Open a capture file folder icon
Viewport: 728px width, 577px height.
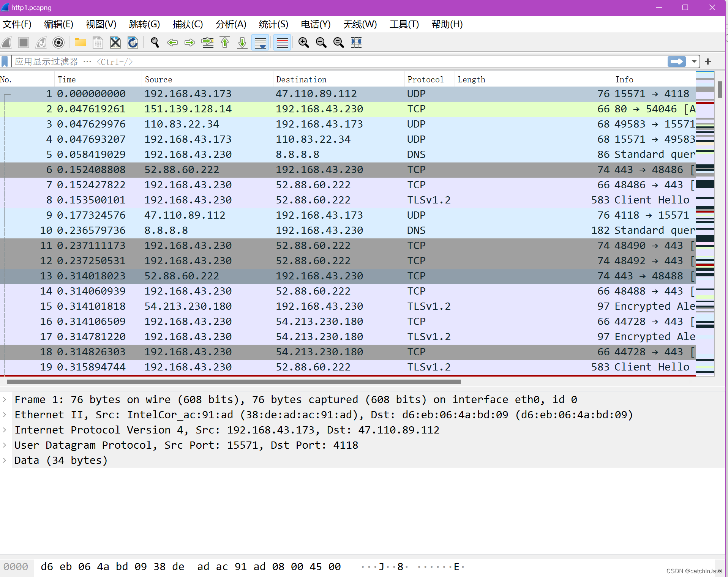[x=81, y=43]
